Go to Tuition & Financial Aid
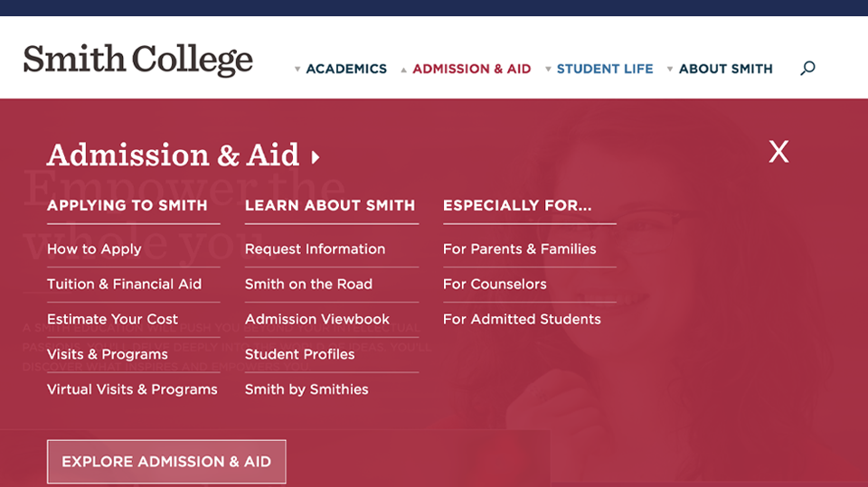Viewport: 868px width, 487px height. (x=124, y=284)
